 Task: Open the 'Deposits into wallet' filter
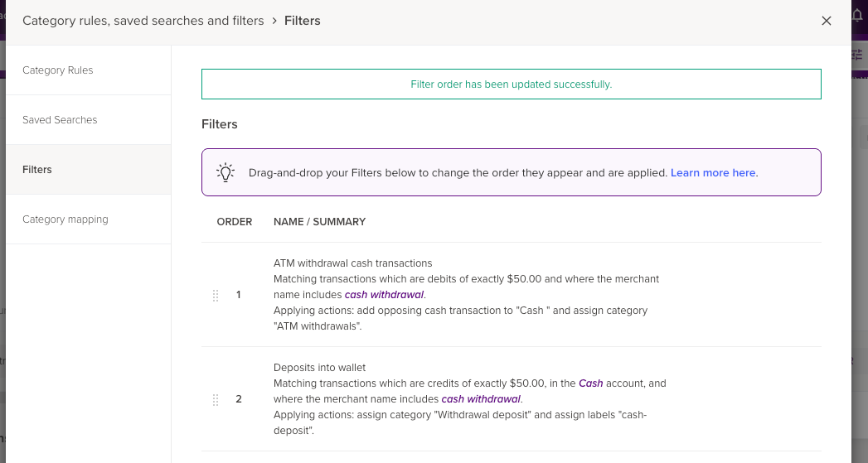coord(319,368)
